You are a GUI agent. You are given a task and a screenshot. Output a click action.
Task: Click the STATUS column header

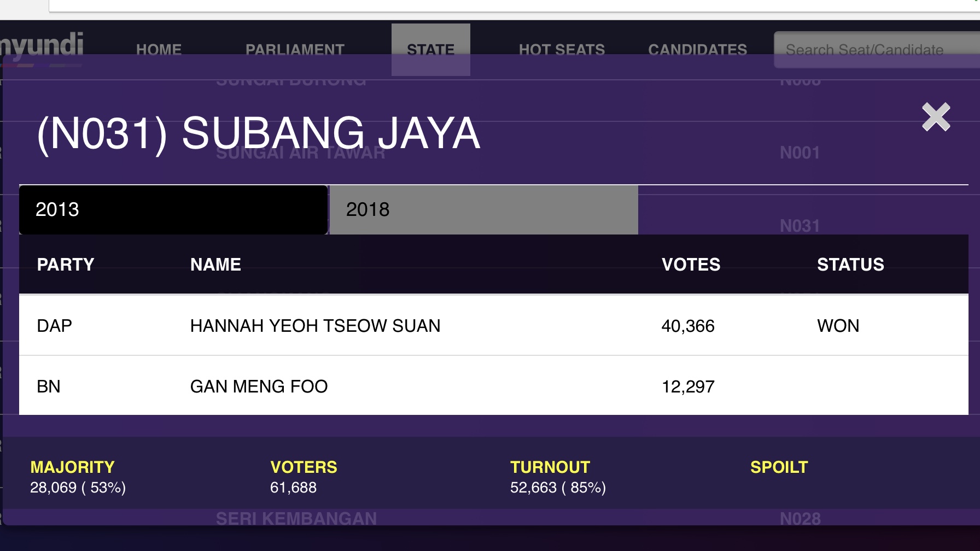click(850, 265)
